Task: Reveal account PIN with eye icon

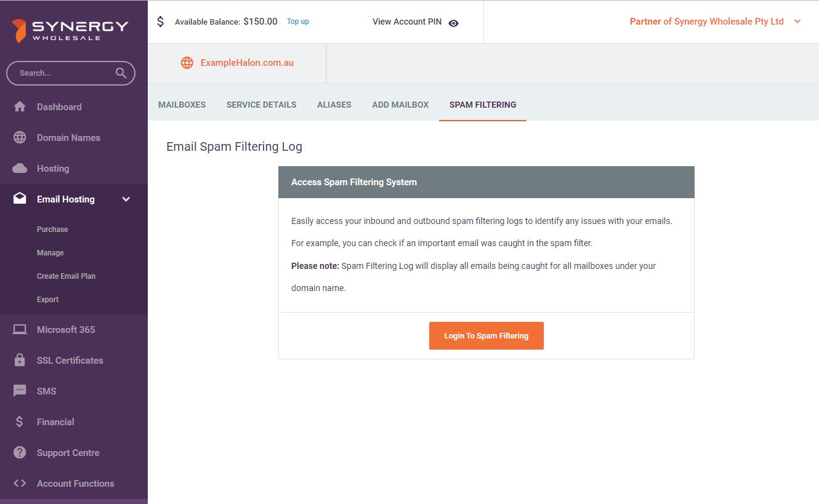Action: 454,23
